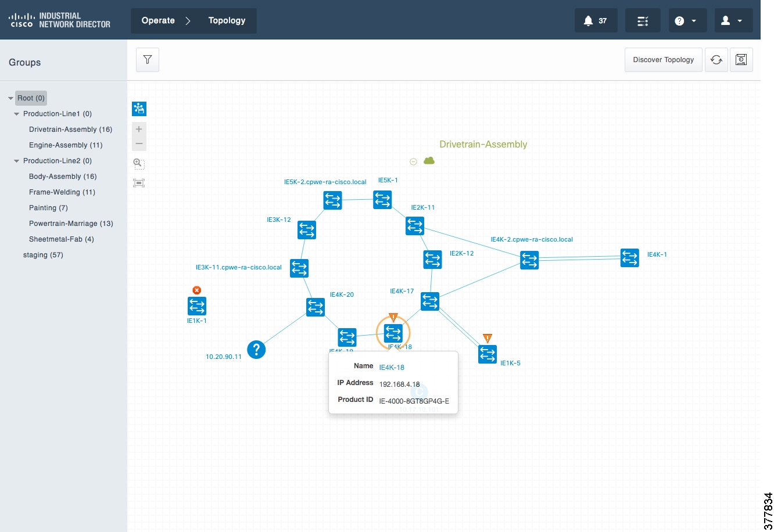Open IE4K-18 link in tooltip popup
774x532 pixels.
point(392,367)
